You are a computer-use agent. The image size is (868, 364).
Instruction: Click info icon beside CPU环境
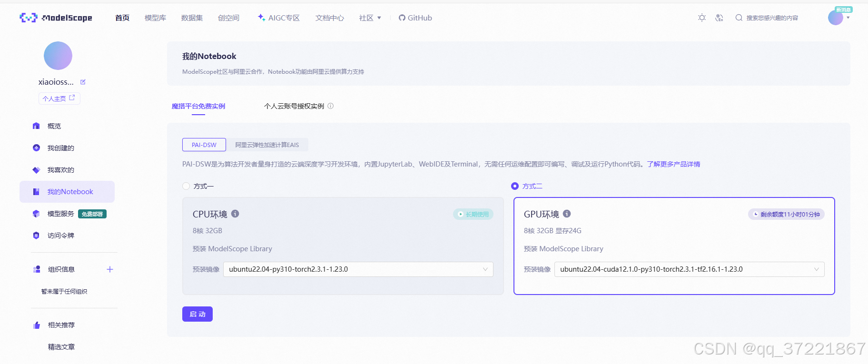(235, 214)
